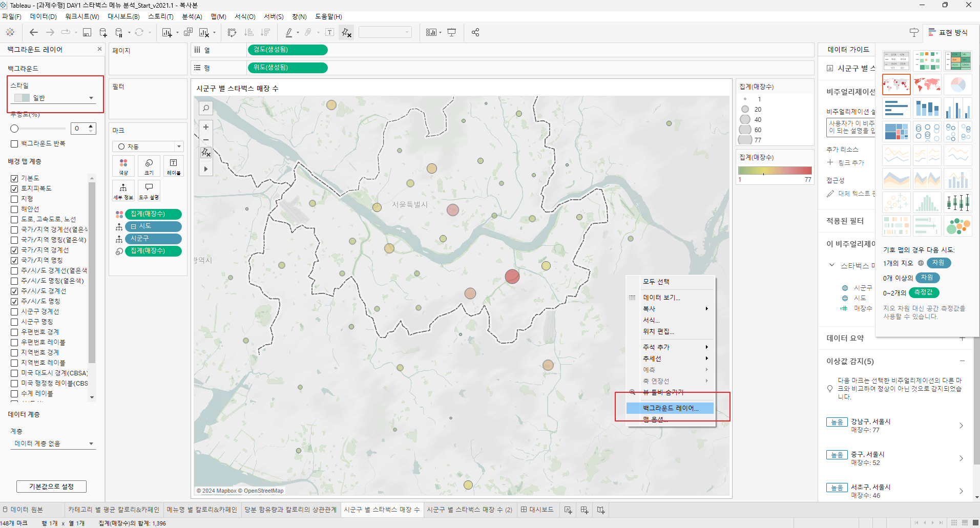
Task: Click the swap rows and columns icon
Action: [x=232, y=32]
